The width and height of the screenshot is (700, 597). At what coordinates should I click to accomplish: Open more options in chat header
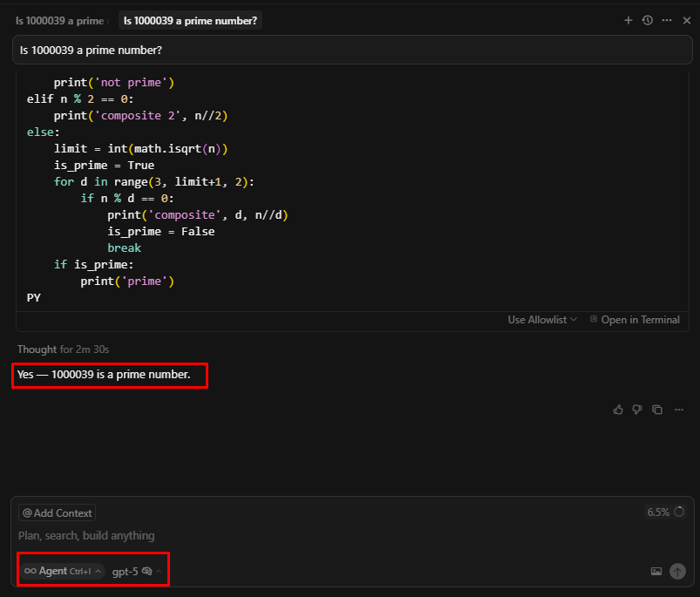pos(667,20)
